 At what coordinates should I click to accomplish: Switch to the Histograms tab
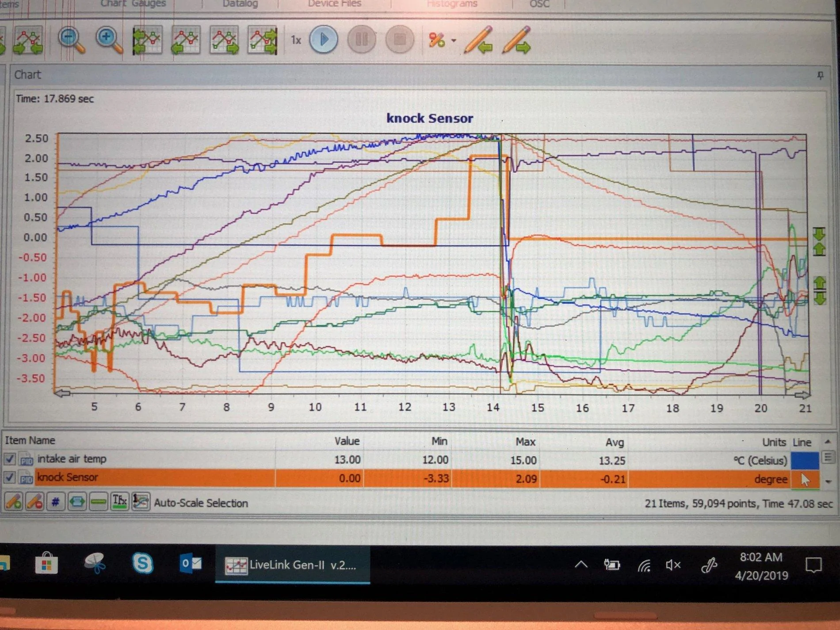click(452, 4)
